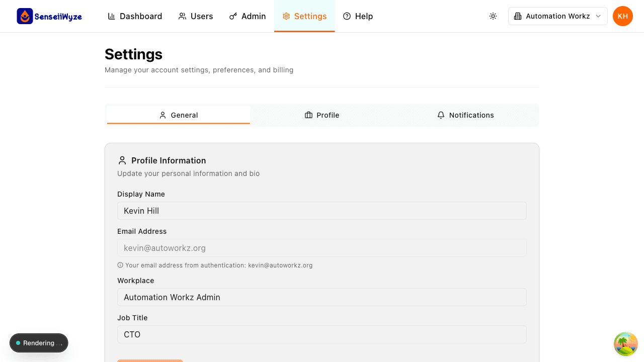Screen dimensions: 644x362
Task: Click the Users people icon
Action: pyautogui.click(x=182, y=16)
